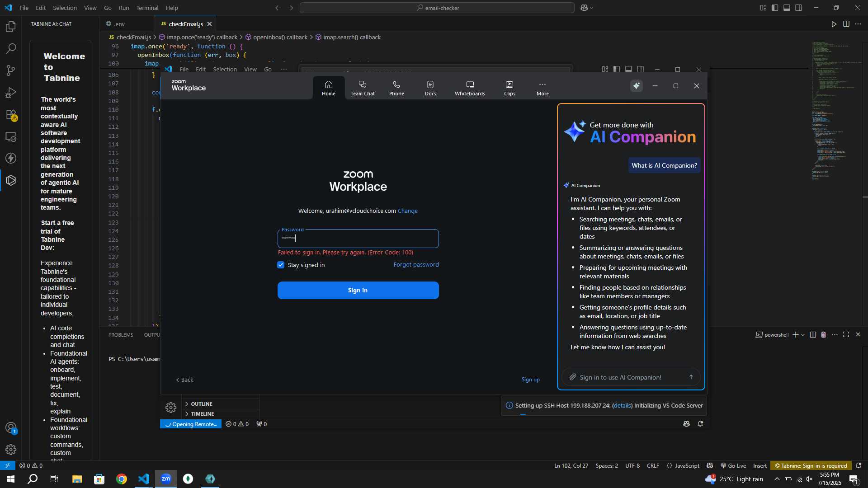Open Zoom Team Chat

coord(363,88)
